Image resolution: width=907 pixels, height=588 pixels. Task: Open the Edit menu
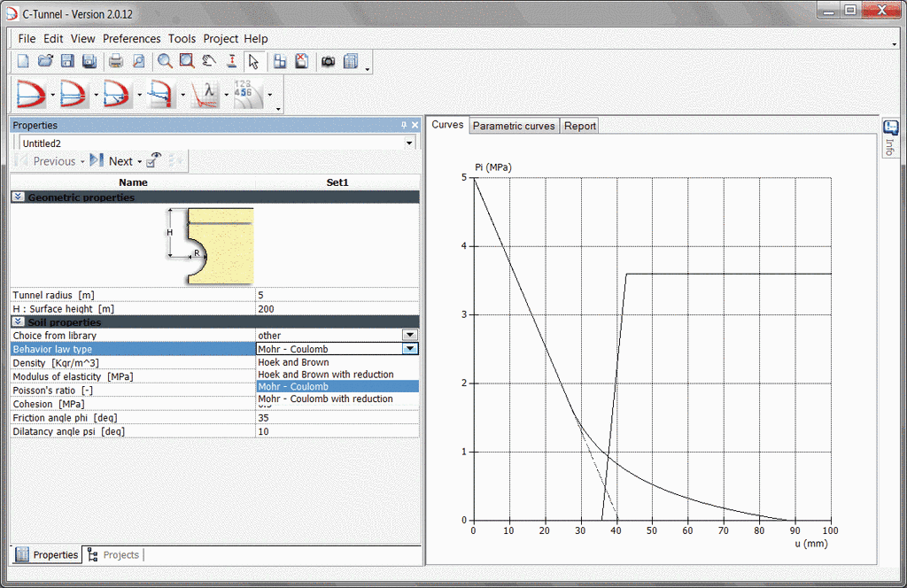pyautogui.click(x=53, y=39)
